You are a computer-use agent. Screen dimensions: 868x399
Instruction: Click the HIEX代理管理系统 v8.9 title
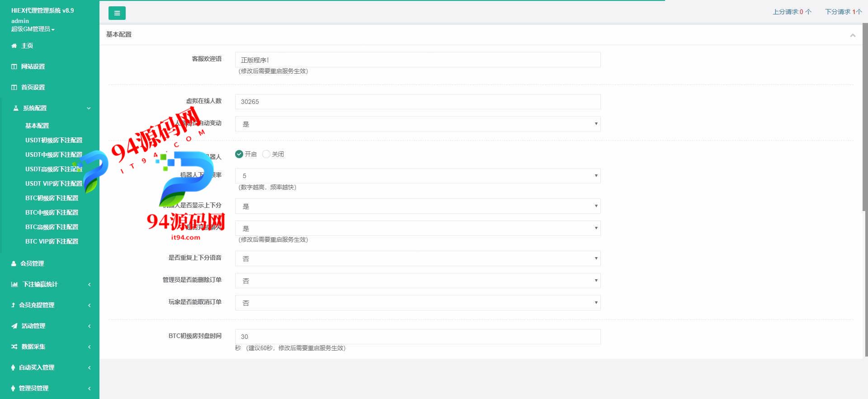[x=42, y=10]
